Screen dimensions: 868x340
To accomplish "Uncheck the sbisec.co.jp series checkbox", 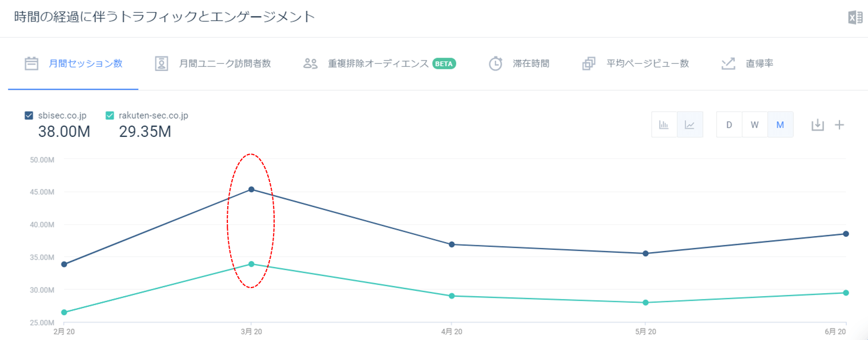I will 29,116.
